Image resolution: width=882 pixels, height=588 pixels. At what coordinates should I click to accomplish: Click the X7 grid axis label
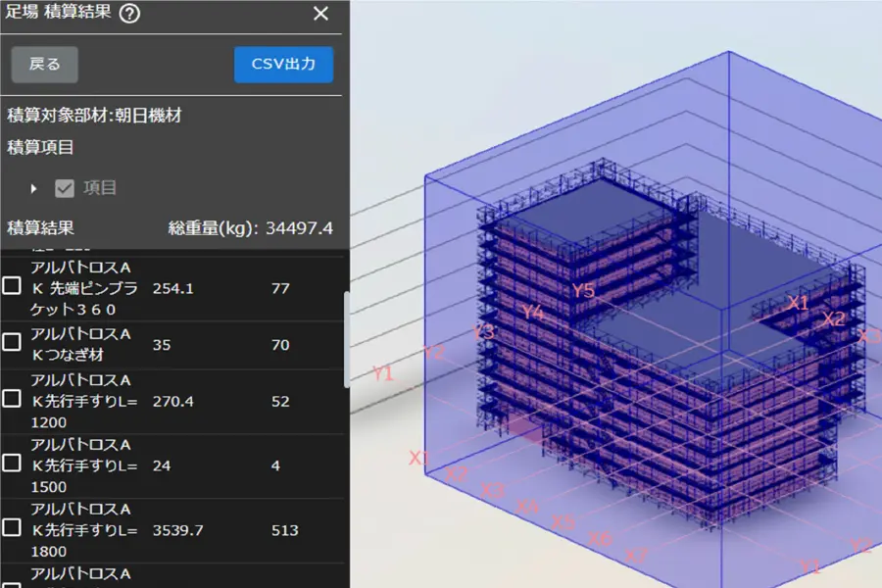click(636, 556)
